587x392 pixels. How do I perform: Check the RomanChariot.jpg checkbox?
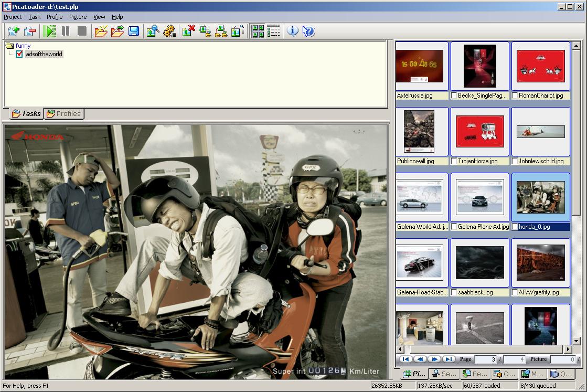(x=515, y=96)
